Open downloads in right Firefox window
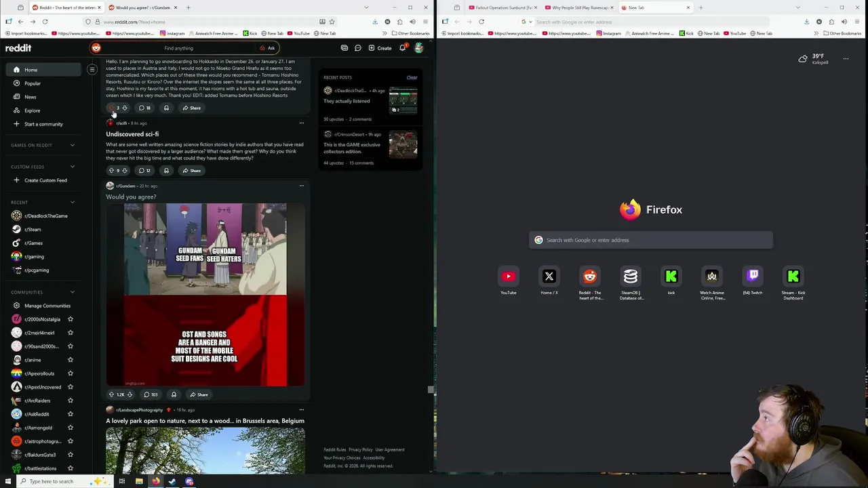The image size is (868, 488). click(x=806, y=22)
